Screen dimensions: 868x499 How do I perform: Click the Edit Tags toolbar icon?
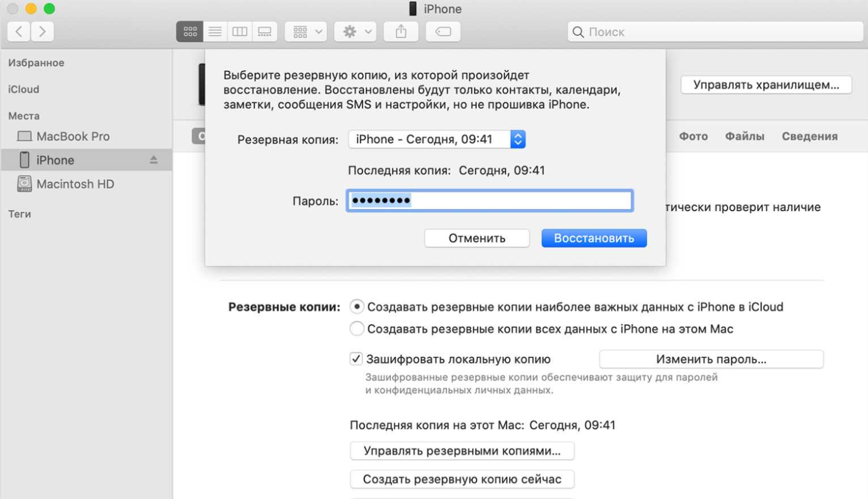coord(443,32)
